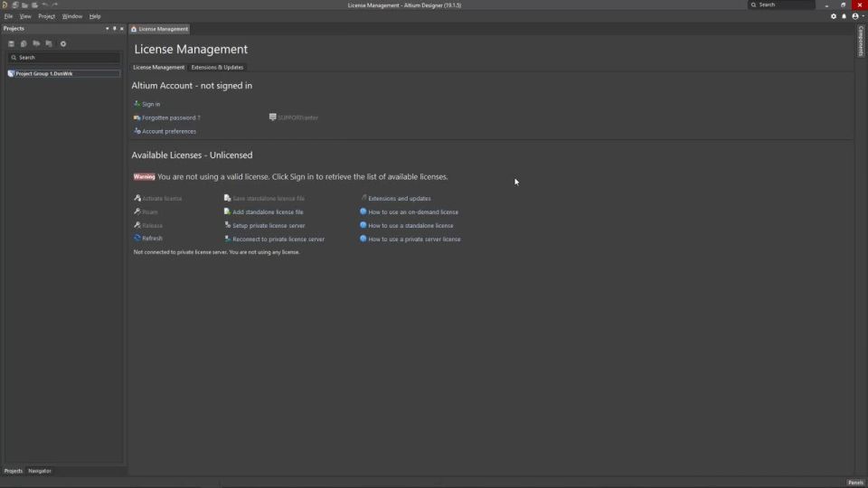Viewport: 868px width, 488px height.
Task: Switch to the Projects bottom tab
Action: tap(14, 471)
